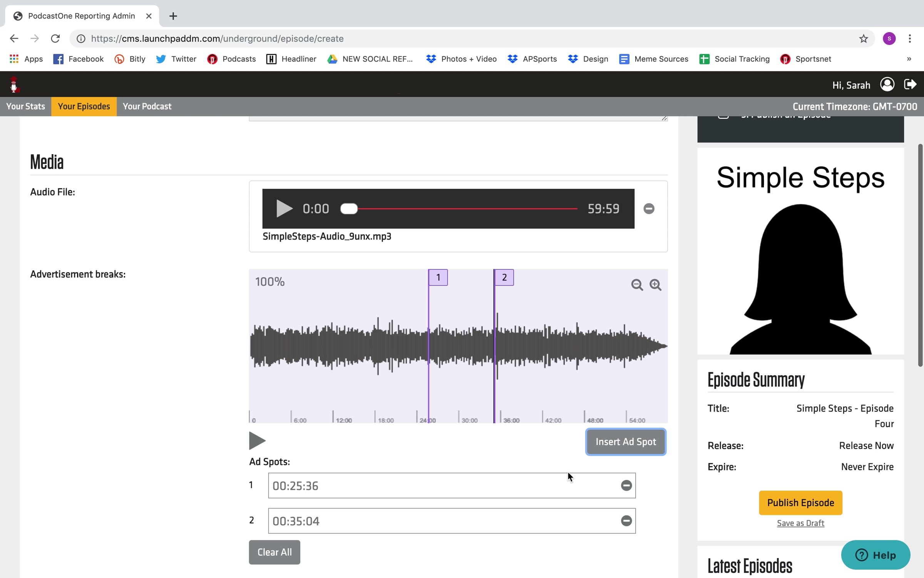The image size is (924, 578).
Task: Click Clear All ad spots button
Action: pos(275,552)
